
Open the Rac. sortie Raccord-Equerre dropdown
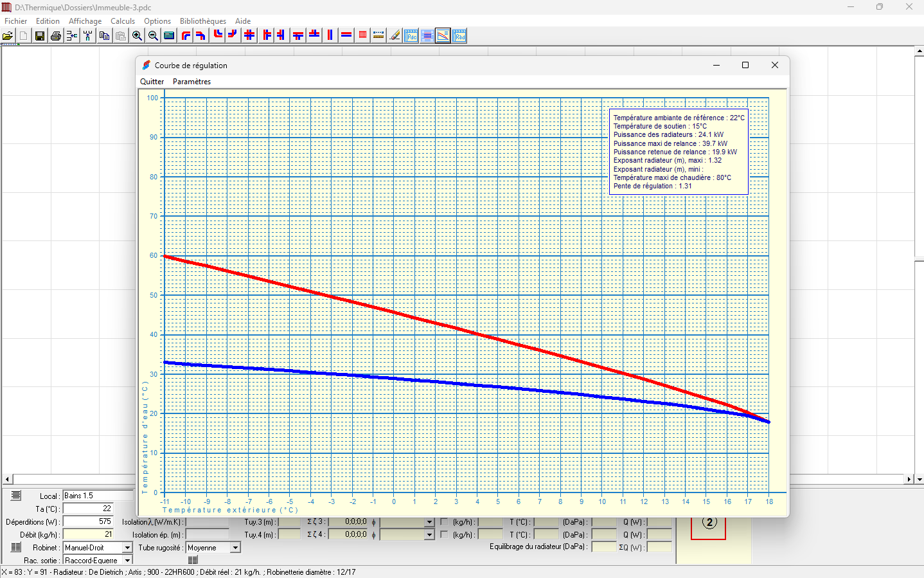click(127, 561)
